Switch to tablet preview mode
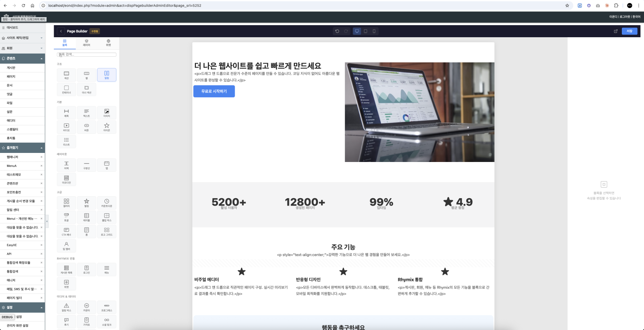Screen dimensions: 644x330 point(366,31)
